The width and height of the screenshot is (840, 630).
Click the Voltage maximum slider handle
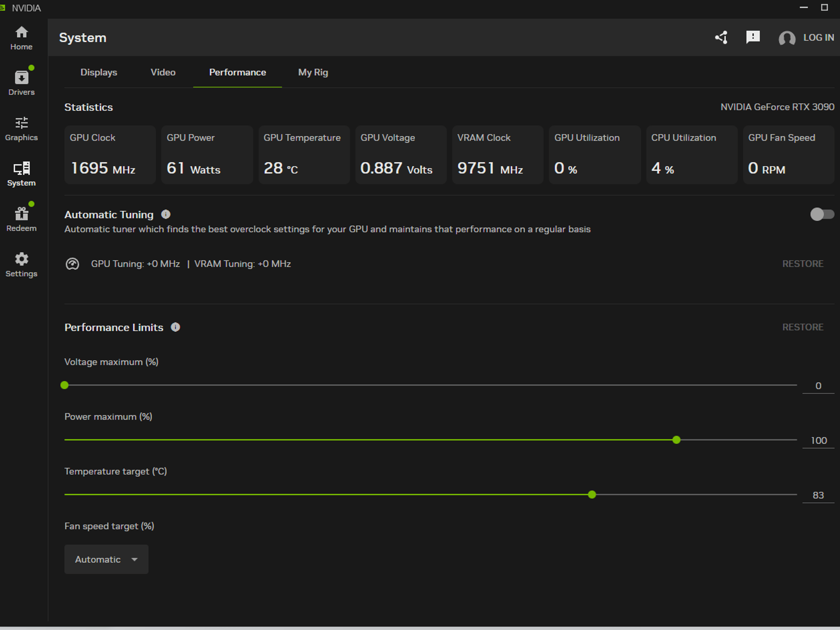coord(64,385)
